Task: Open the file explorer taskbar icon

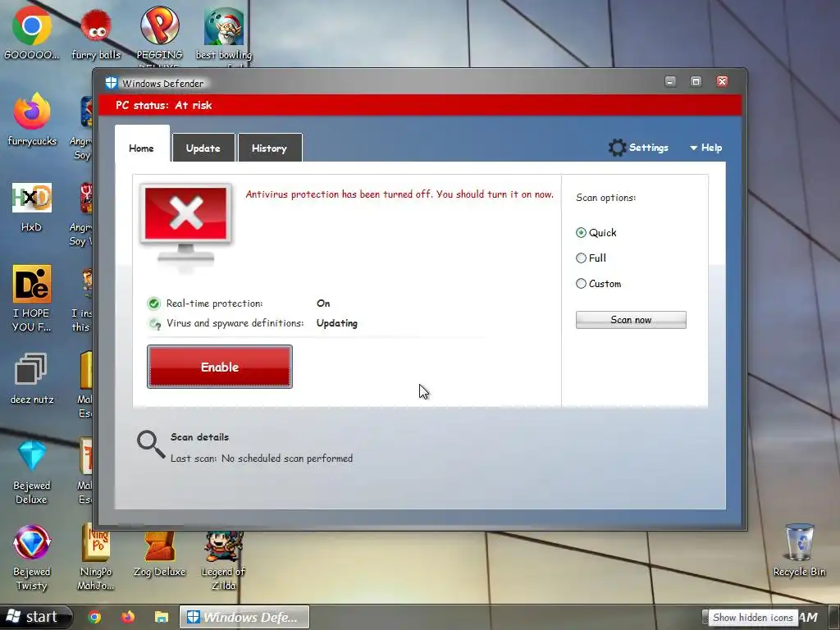Action: [x=162, y=617]
